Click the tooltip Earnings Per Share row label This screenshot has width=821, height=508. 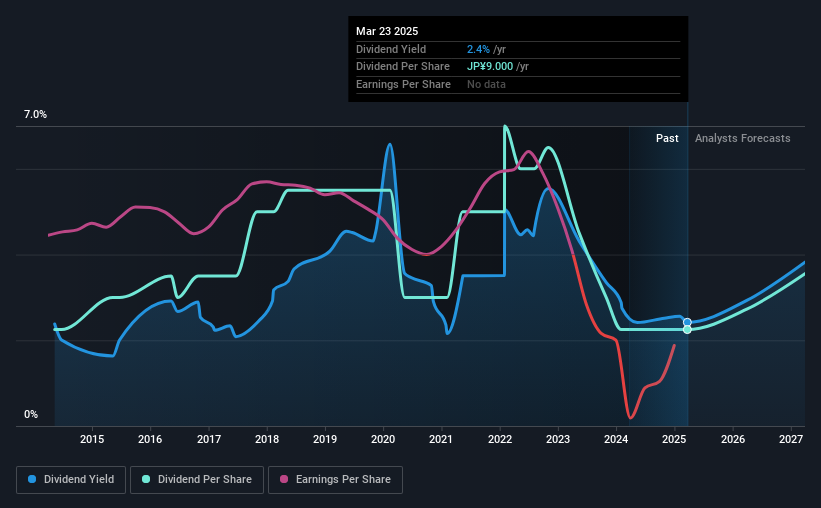(403, 84)
